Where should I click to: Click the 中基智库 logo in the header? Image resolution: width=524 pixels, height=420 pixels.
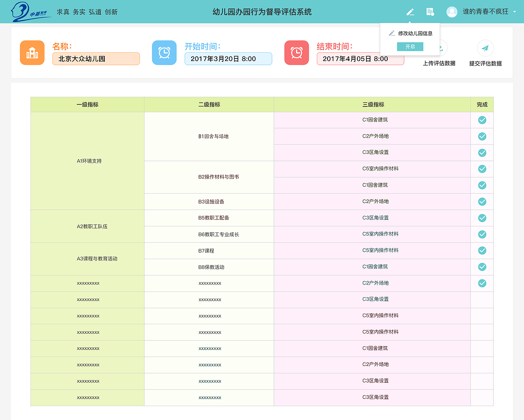pyautogui.click(x=25, y=11)
